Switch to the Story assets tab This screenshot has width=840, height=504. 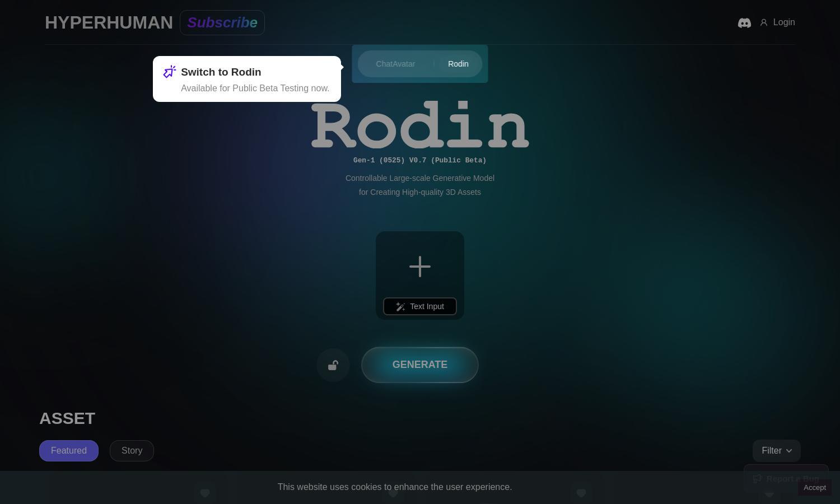[x=132, y=451]
